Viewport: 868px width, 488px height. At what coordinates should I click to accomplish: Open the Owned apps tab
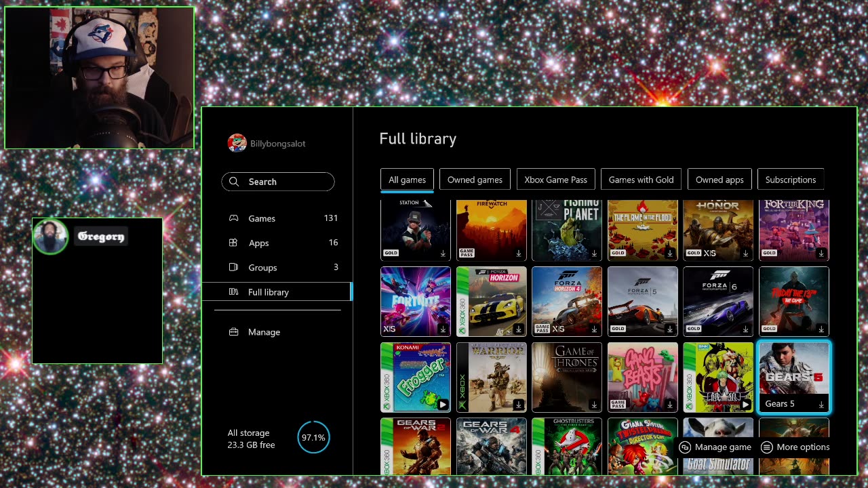(x=719, y=180)
